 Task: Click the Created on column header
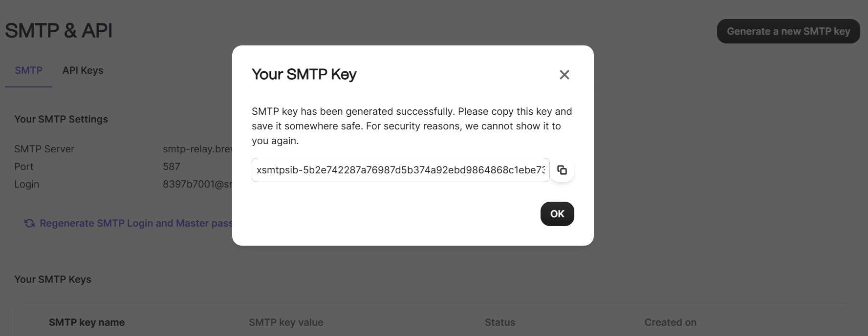[x=670, y=322]
